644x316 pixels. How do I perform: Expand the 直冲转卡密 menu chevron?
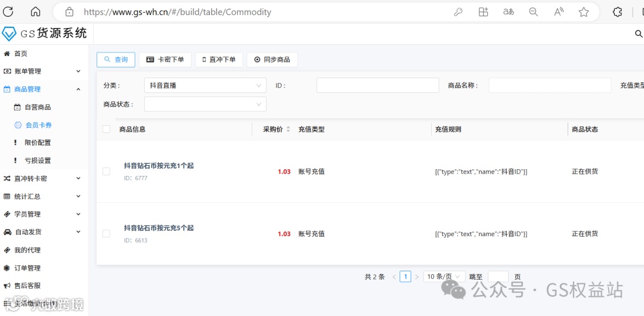tap(79, 178)
